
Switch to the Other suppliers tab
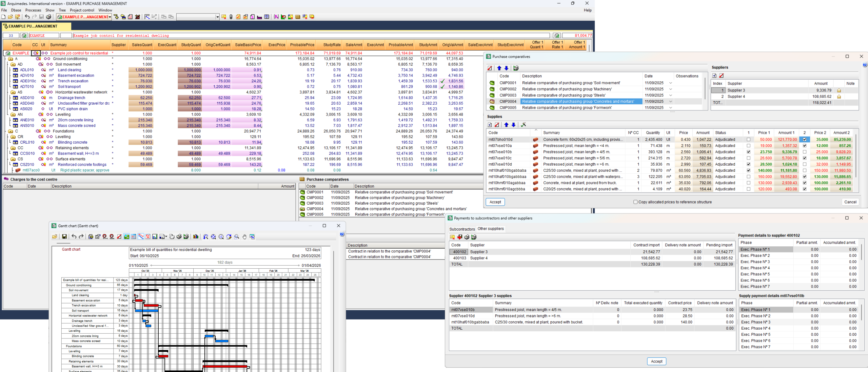coord(491,229)
